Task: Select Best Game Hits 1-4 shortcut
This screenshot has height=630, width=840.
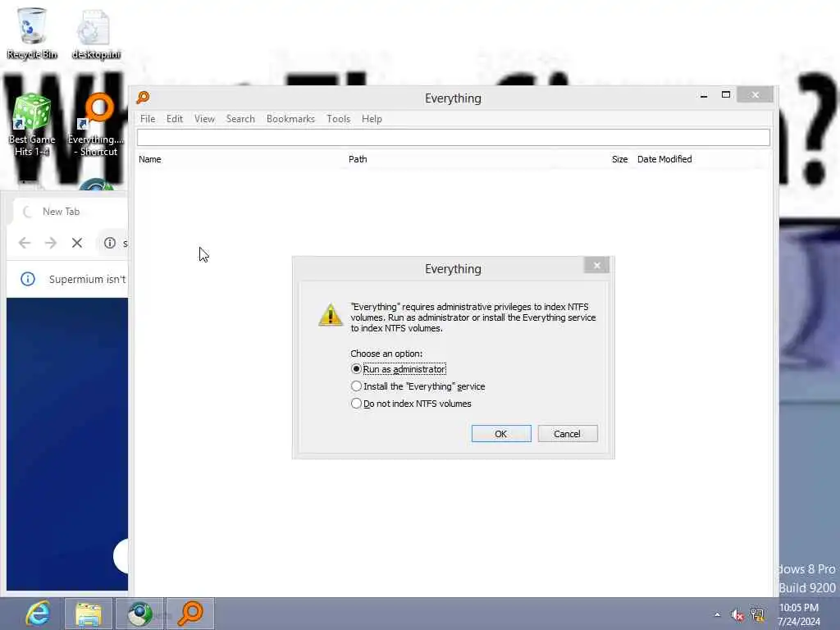Action: click(32, 126)
